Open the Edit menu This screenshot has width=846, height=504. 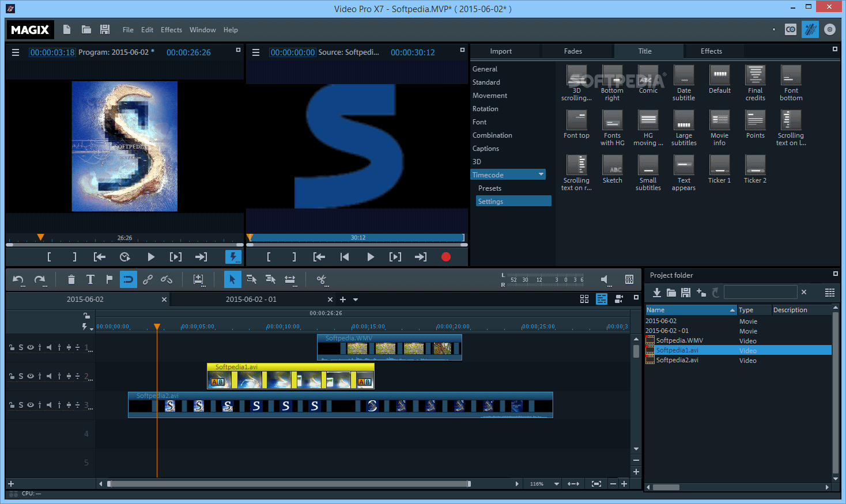148,30
